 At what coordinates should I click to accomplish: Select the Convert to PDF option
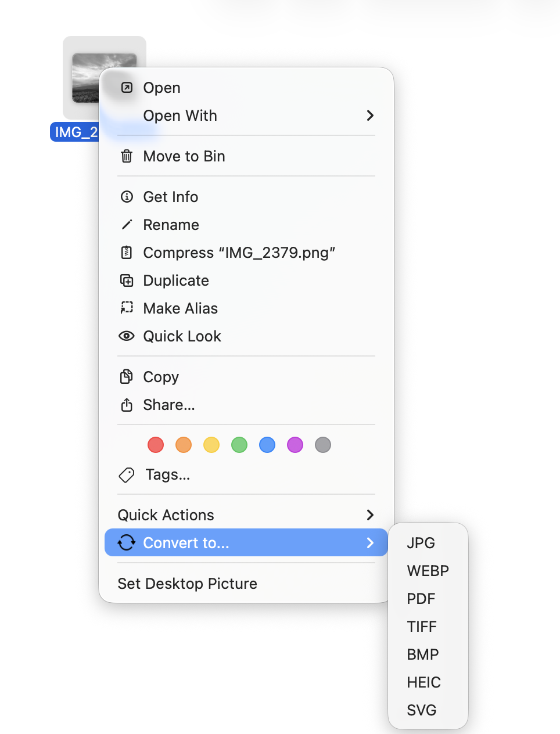tap(421, 599)
